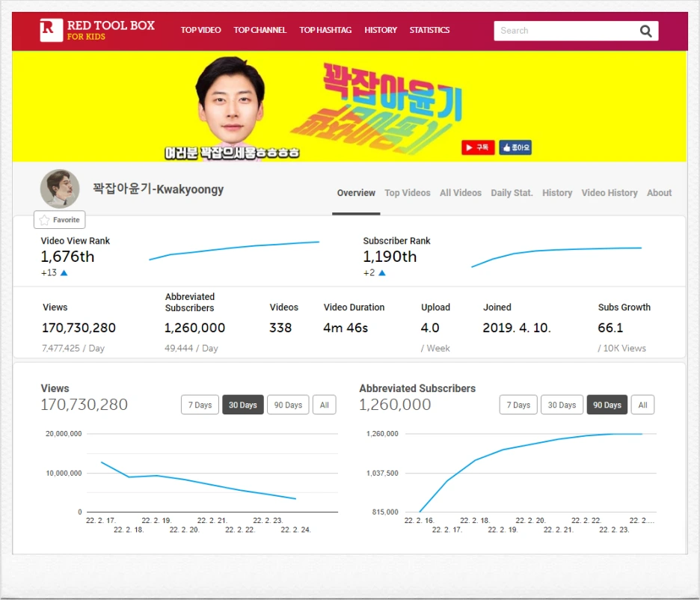Click the Subscriber Rank up arrow
Image resolution: width=700 pixels, height=600 pixels.
click(381, 273)
